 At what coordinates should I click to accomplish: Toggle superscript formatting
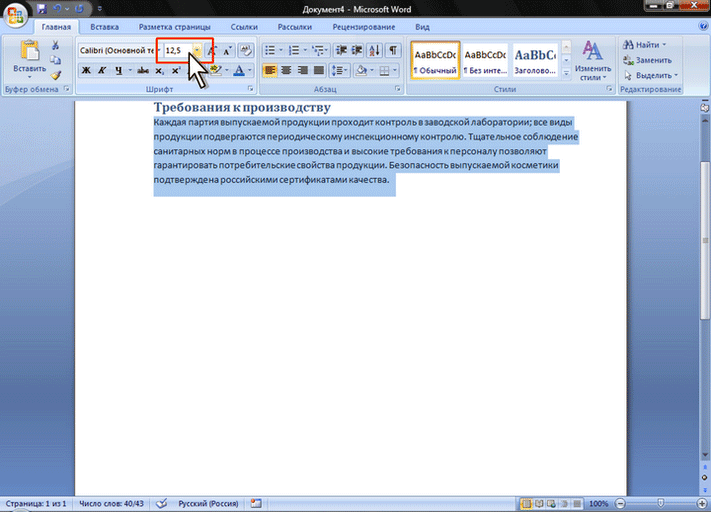coord(175,70)
